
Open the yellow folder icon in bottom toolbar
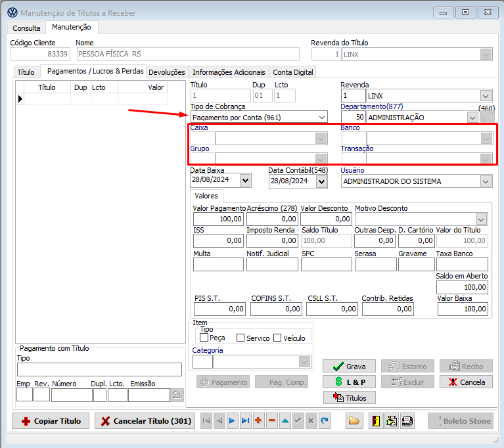pos(354,420)
